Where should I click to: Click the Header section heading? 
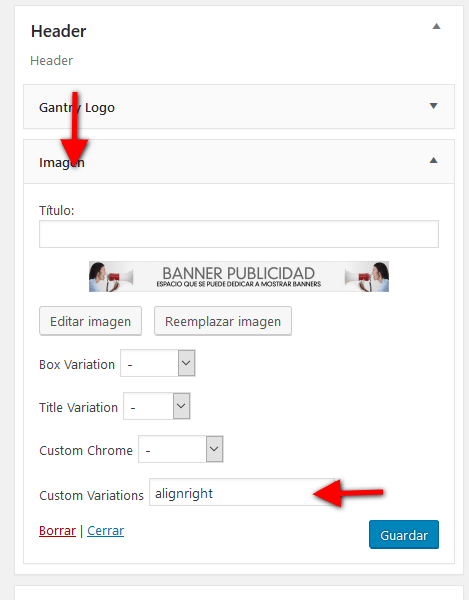click(59, 31)
